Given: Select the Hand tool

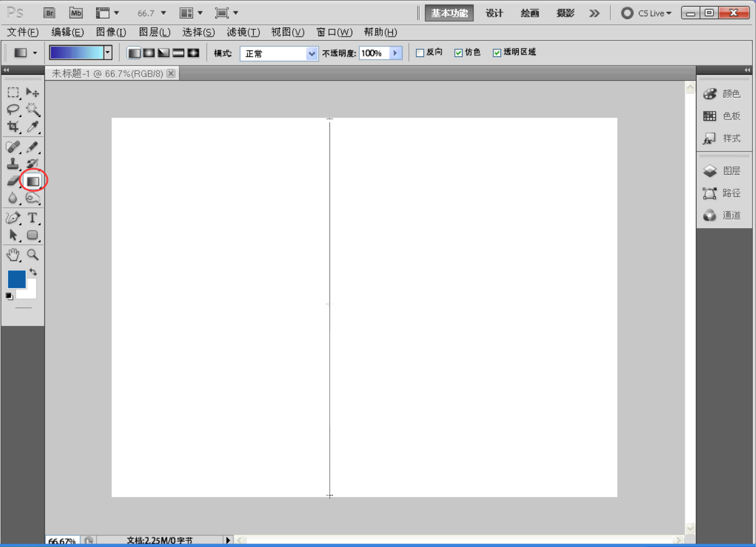Looking at the screenshot, I should (x=13, y=255).
